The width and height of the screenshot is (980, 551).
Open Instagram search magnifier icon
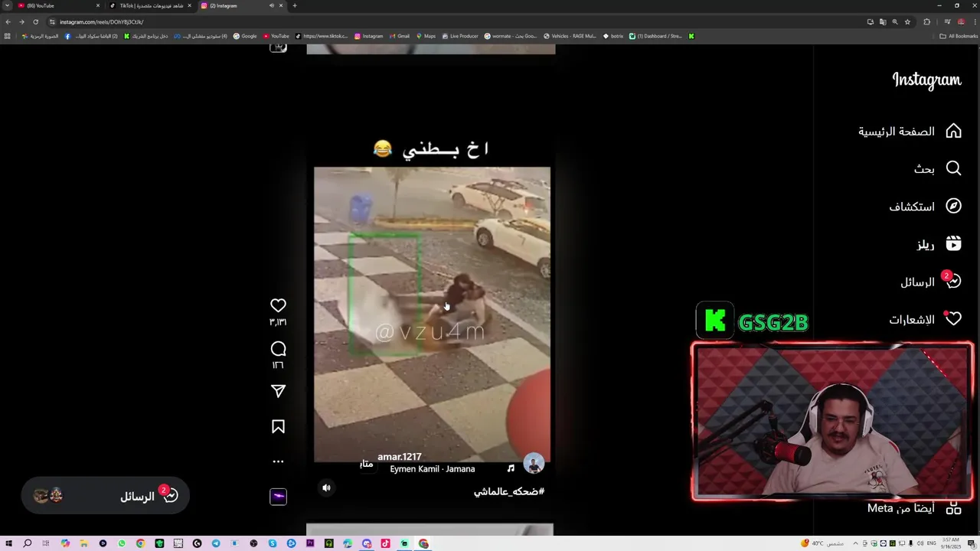pyautogui.click(x=953, y=168)
